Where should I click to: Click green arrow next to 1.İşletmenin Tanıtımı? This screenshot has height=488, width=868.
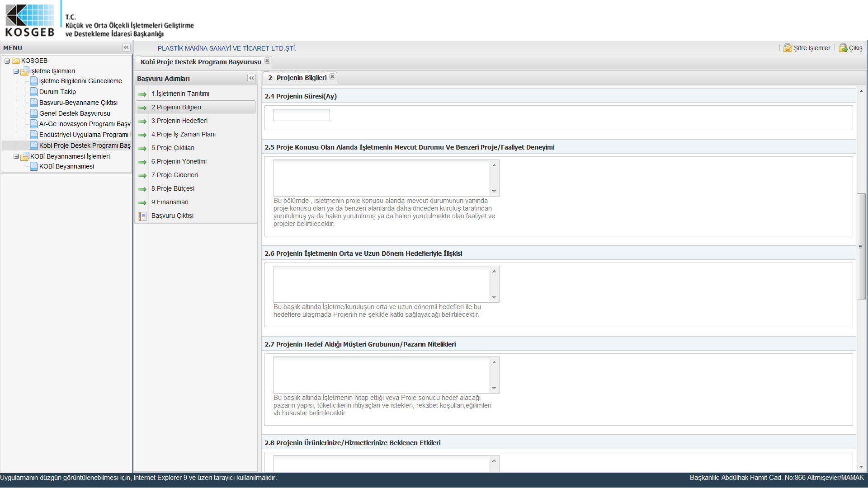[142, 94]
